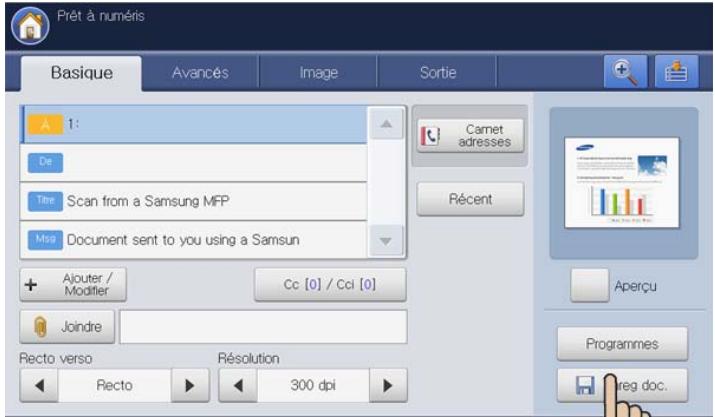Select the attachment file name field
The height and width of the screenshot is (417, 715).
point(263,327)
